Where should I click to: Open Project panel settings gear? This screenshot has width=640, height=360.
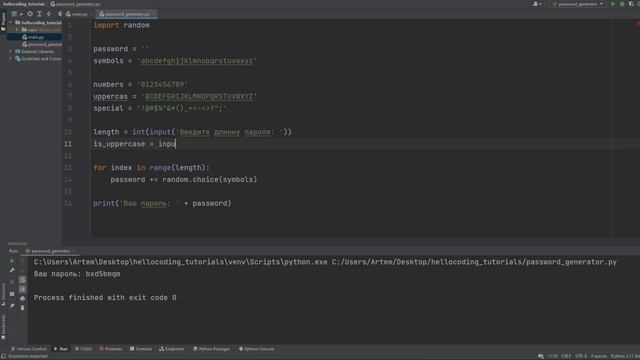(x=60, y=14)
